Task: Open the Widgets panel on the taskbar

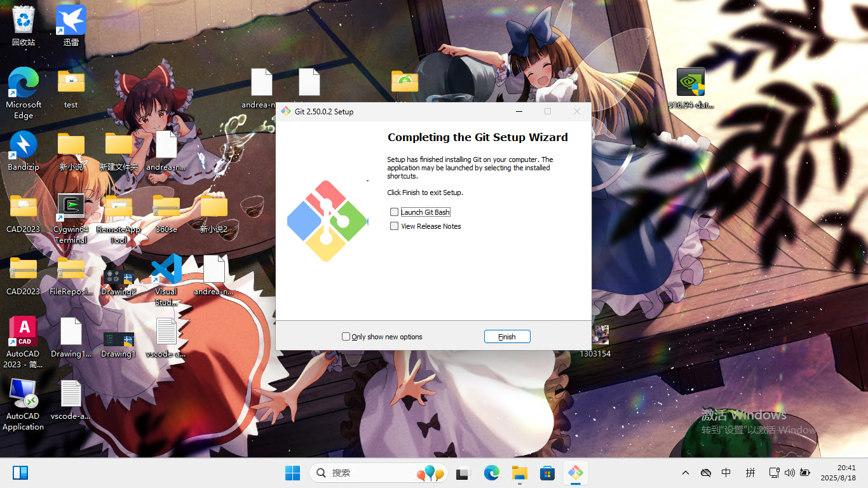Action: [x=20, y=473]
